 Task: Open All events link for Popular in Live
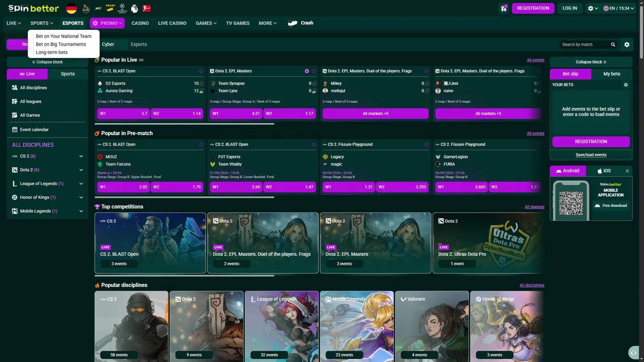tap(536, 60)
